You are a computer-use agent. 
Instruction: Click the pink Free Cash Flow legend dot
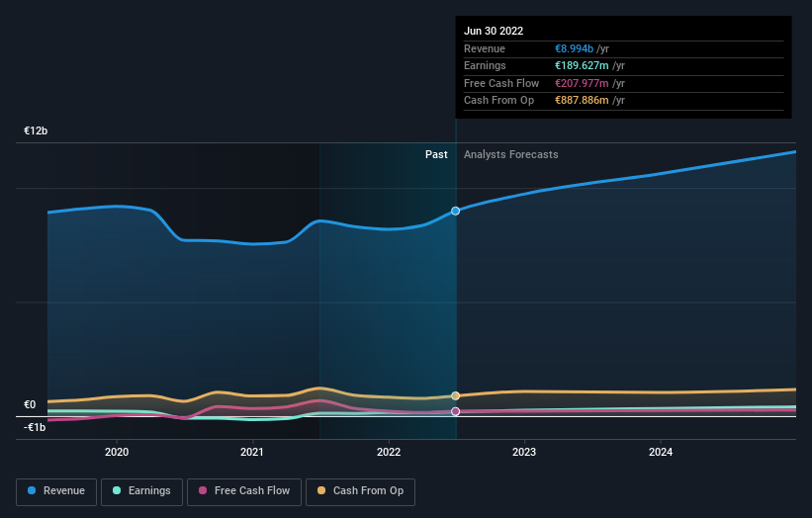click(203, 490)
